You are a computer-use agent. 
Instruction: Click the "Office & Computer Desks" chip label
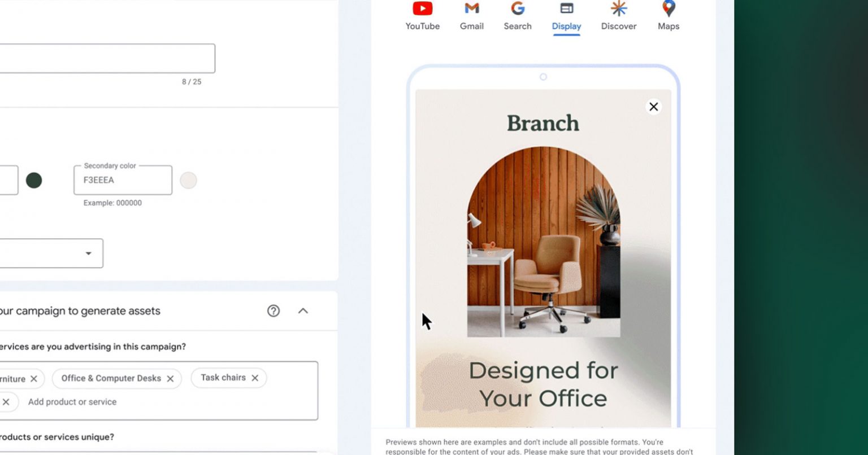[x=111, y=378]
